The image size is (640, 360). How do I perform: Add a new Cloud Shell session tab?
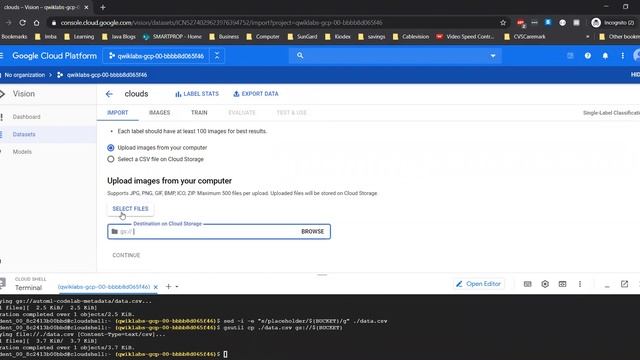(x=168, y=287)
